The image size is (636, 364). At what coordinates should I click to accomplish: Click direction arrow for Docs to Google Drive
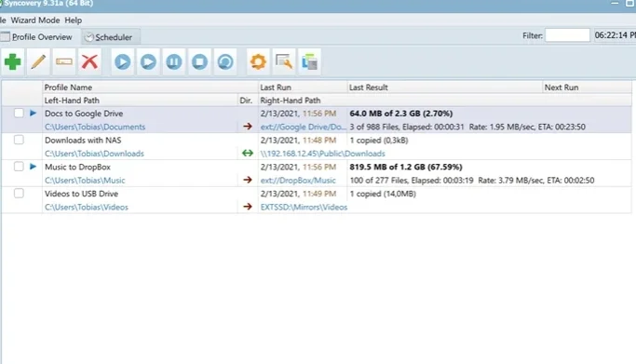click(248, 127)
